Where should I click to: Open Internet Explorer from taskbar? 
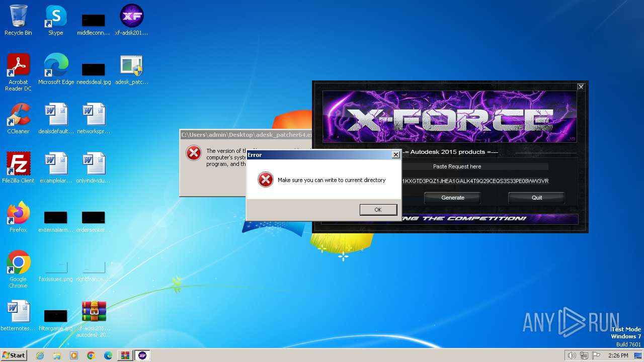coord(40,355)
